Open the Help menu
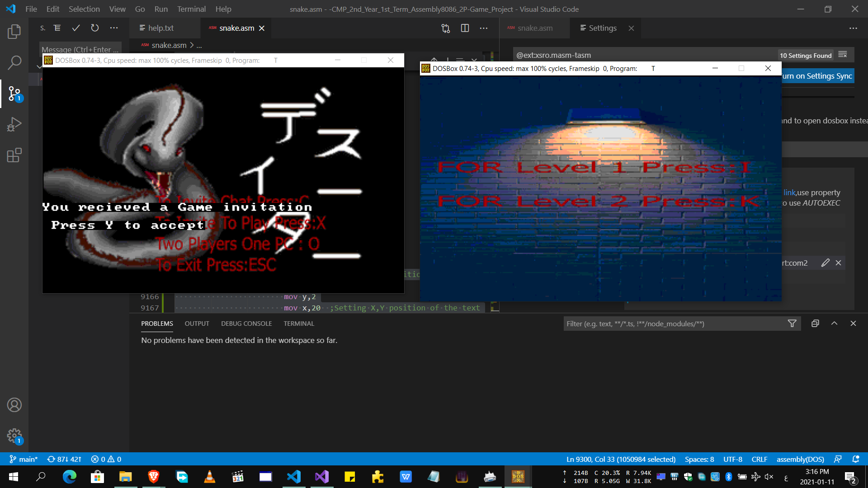This screenshot has width=868, height=488. coord(223,9)
